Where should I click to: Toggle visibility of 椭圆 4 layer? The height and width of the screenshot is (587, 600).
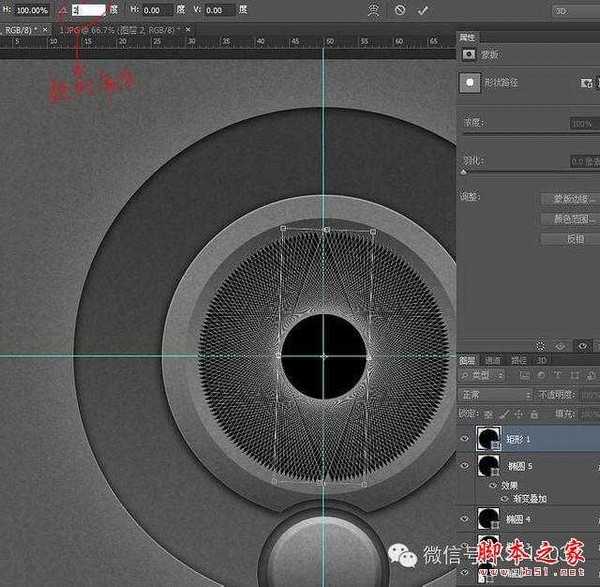click(x=465, y=518)
